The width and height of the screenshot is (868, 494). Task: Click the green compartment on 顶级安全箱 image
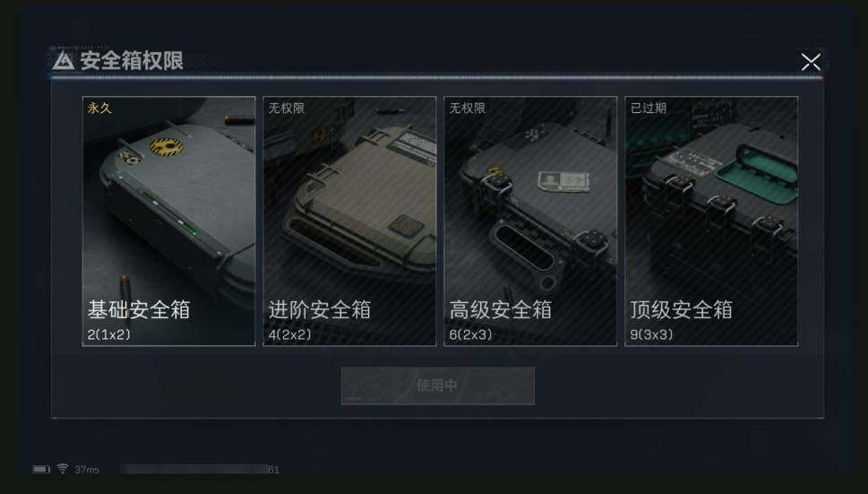[x=758, y=168]
